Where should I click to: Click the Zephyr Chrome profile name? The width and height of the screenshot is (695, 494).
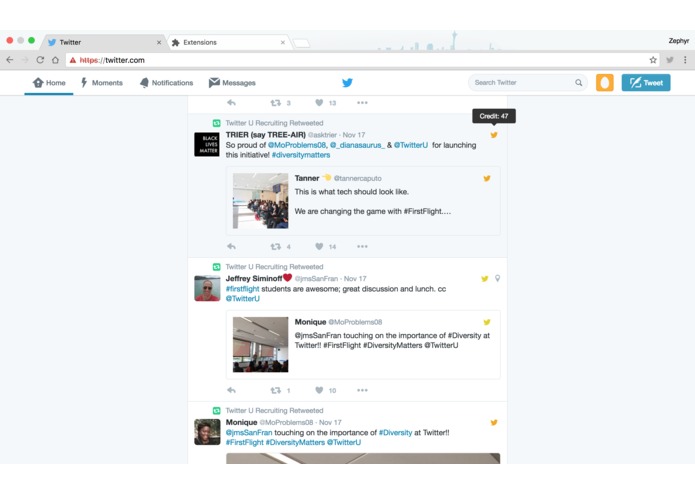[x=679, y=41]
